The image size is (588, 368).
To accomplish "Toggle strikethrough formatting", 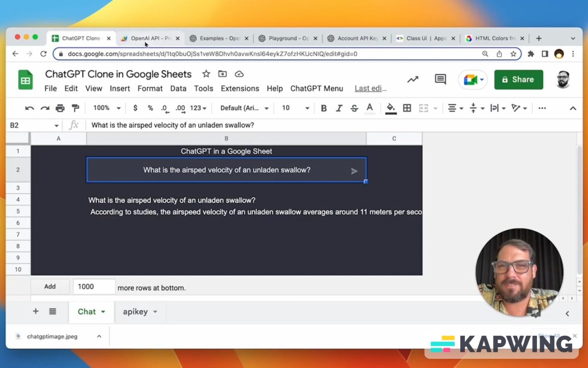I will point(354,108).
